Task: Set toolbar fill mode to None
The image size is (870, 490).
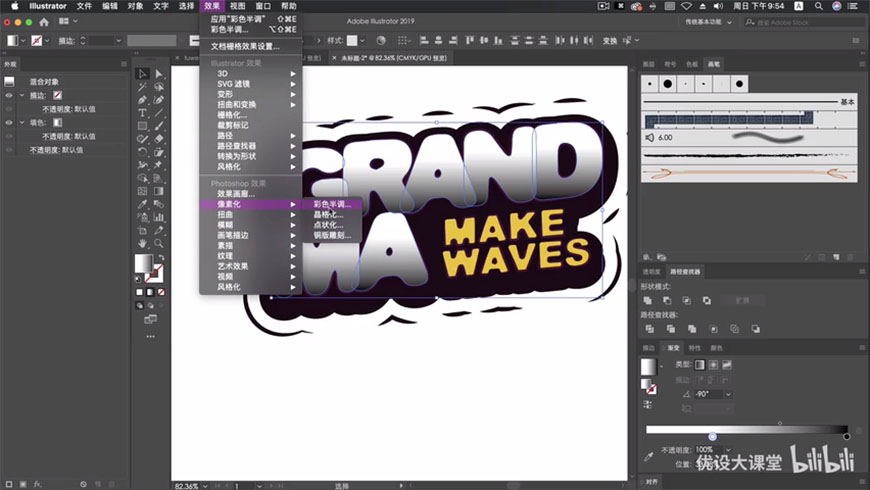Action: tap(161, 292)
